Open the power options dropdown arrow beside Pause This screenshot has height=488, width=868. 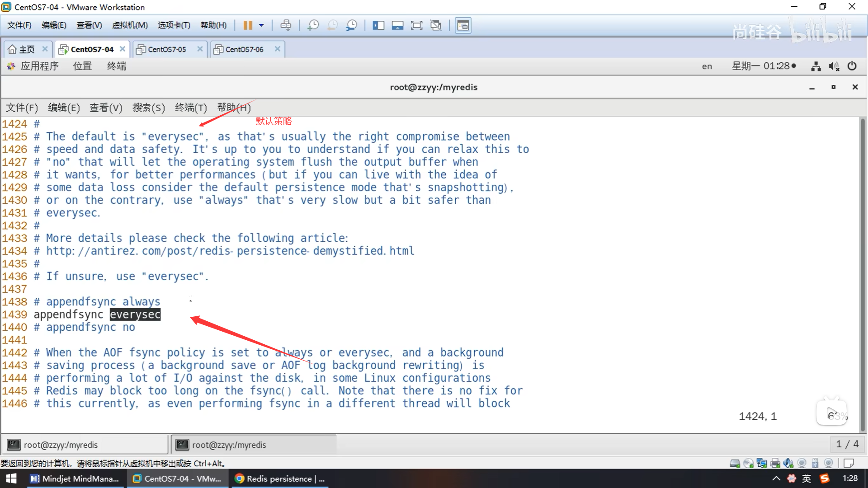tap(261, 25)
